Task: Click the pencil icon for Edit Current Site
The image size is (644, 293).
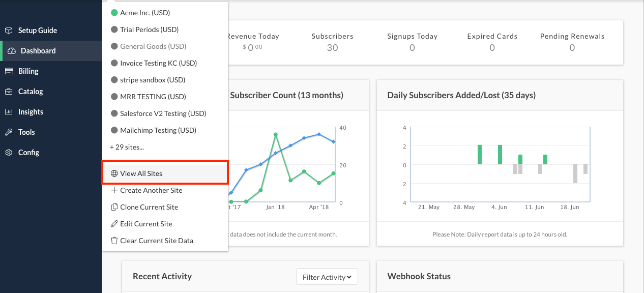Action: [x=114, y=224]
